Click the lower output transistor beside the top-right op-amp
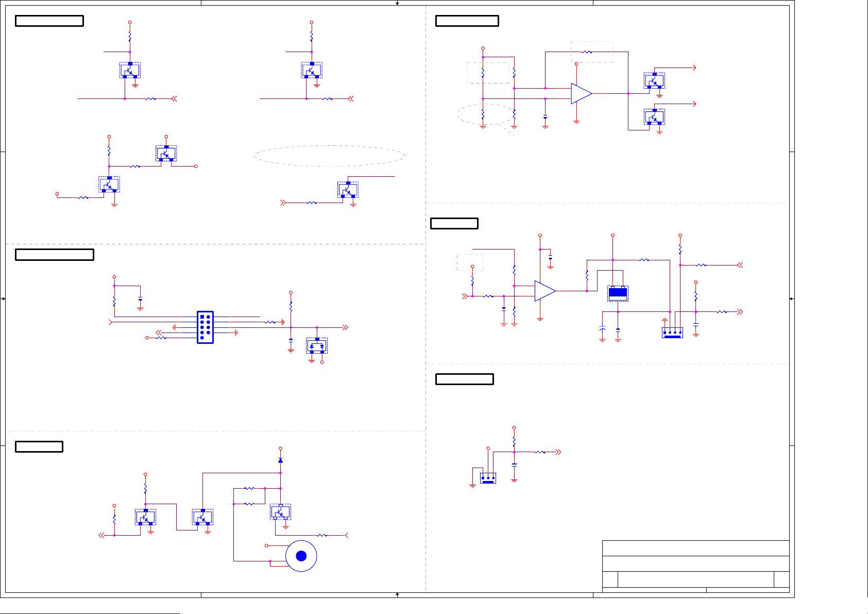 tap(654, 117)
